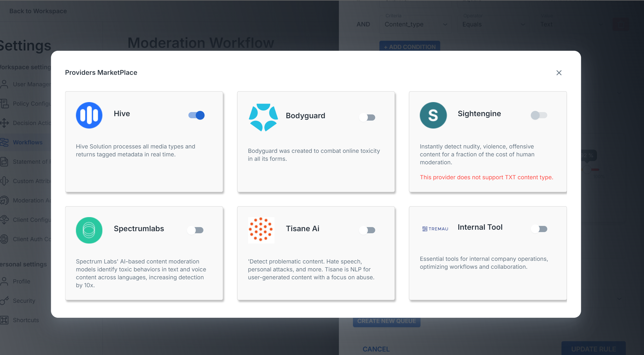
Task: Click the Hive logo icon
Action: [x=89, y=115]
